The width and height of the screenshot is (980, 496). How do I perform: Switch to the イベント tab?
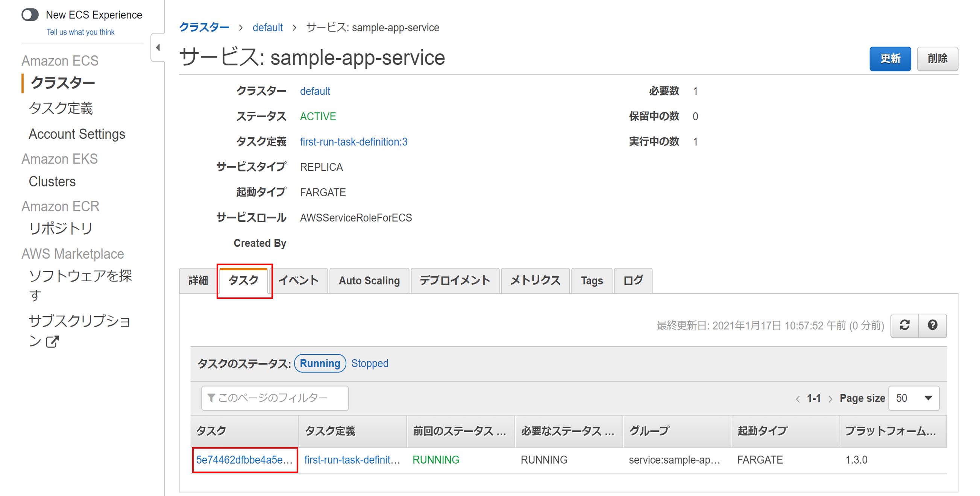point(299,281)
